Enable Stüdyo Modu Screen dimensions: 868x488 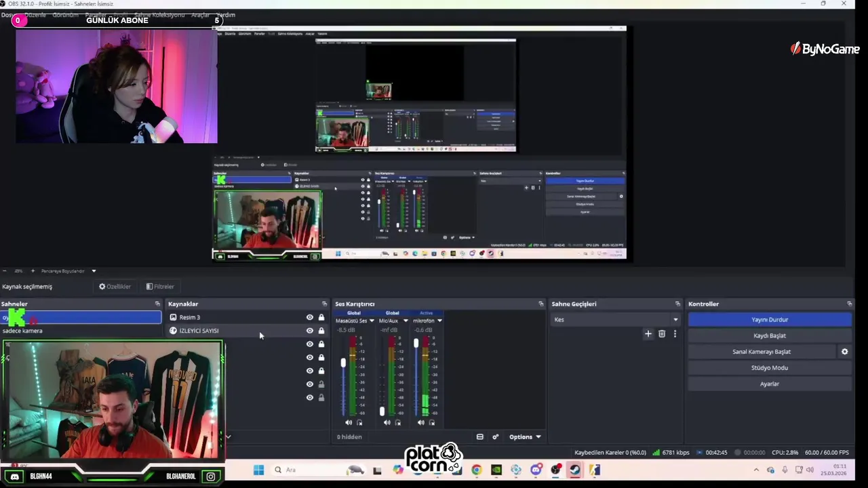pos(770,368)
